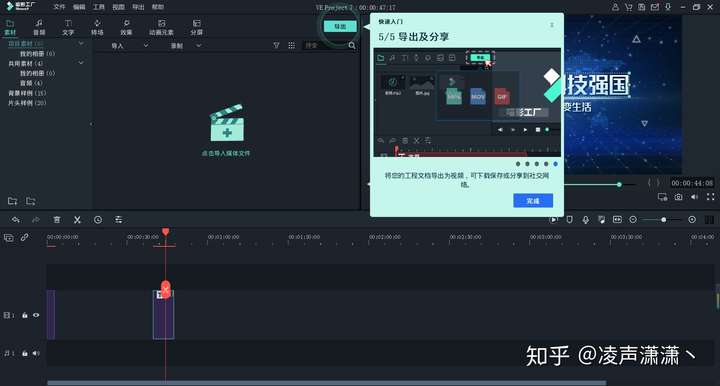The width and height of the screenshot is (720, 386).
Task: Click 完成 to finish the quick-start guide
Action: 533,201
